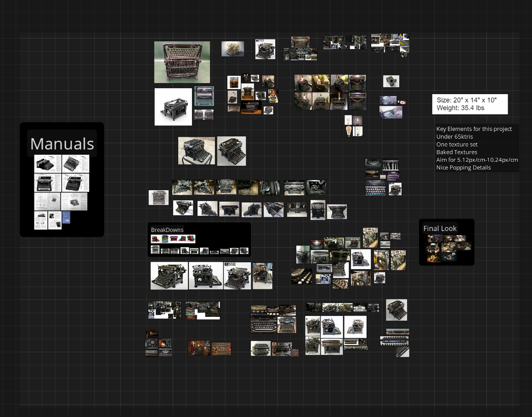The image size is (532, 417).
Task: Click the typewriter on a stool photo
Action: tap(197, 151)
